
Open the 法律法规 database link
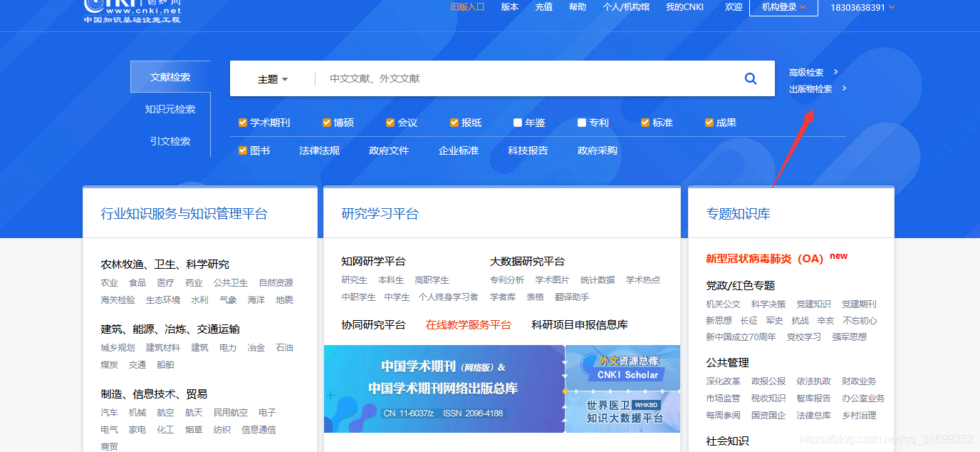(319, 150)
